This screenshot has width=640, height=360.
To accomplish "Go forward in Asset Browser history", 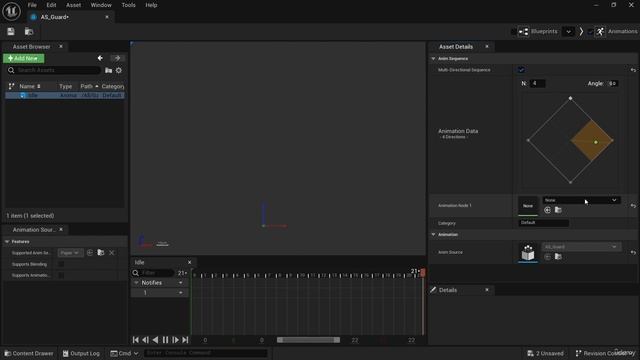I will [x=118, y=58].
